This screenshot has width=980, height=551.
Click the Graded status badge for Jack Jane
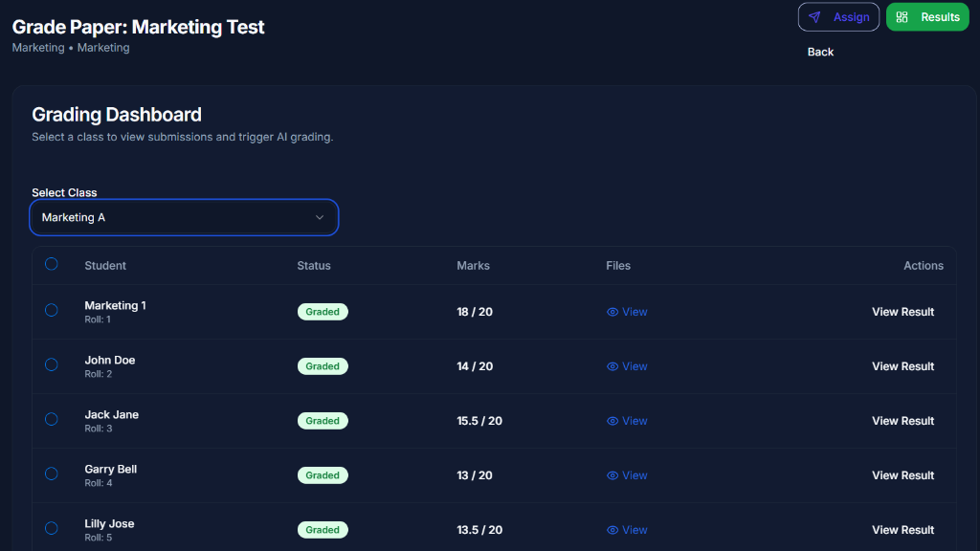(323, 421)
